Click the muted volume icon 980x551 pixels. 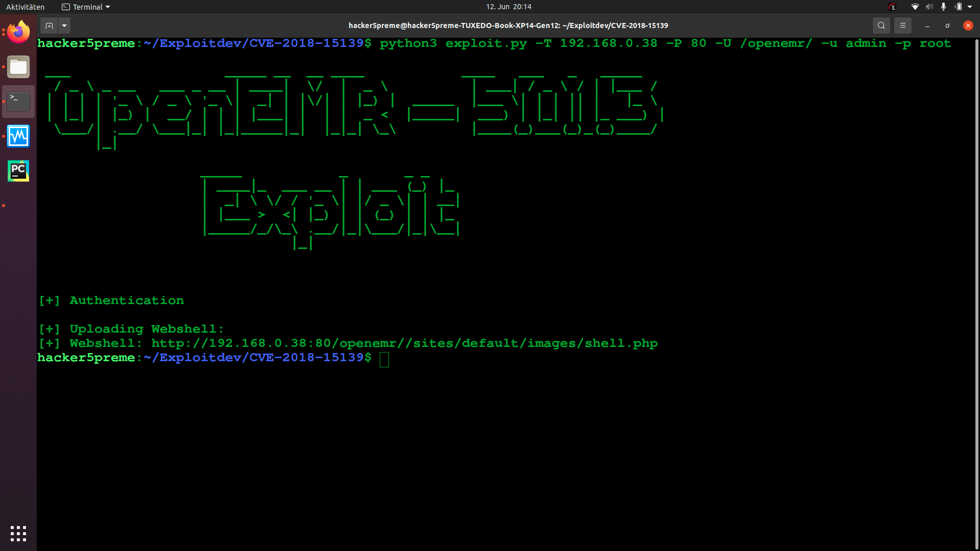(929, 7)
